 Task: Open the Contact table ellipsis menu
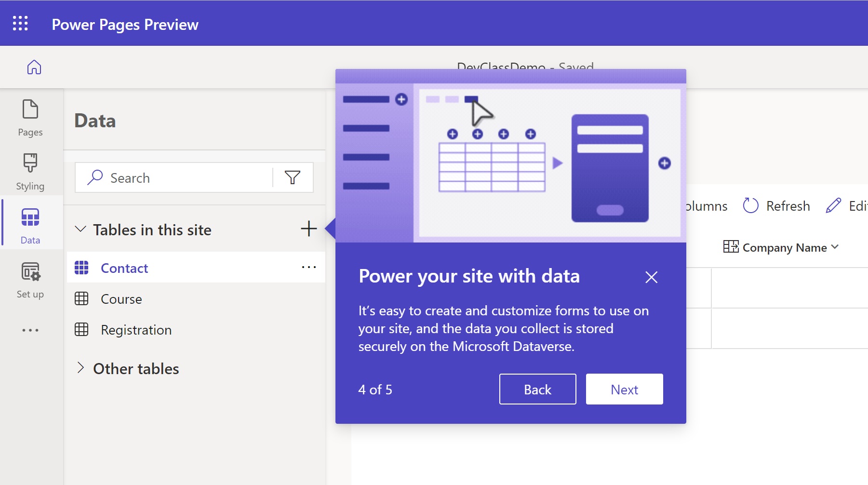point(308,267)
